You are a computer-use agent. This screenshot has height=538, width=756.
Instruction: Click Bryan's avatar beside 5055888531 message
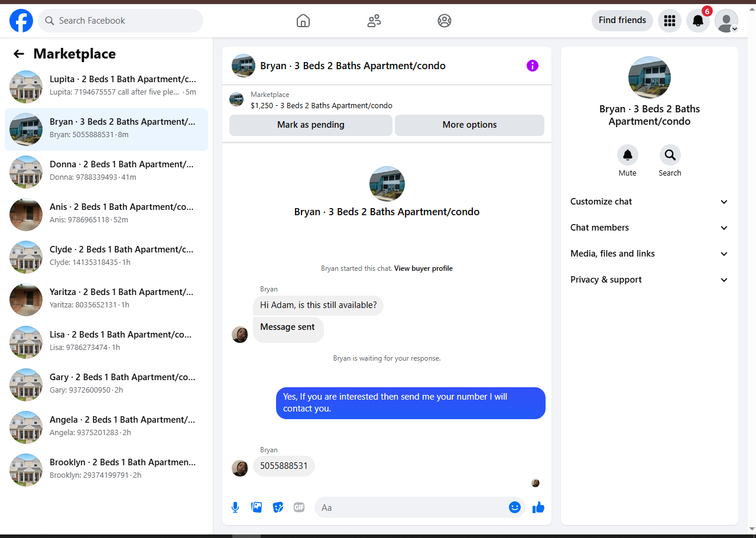[x=240, y=468]
